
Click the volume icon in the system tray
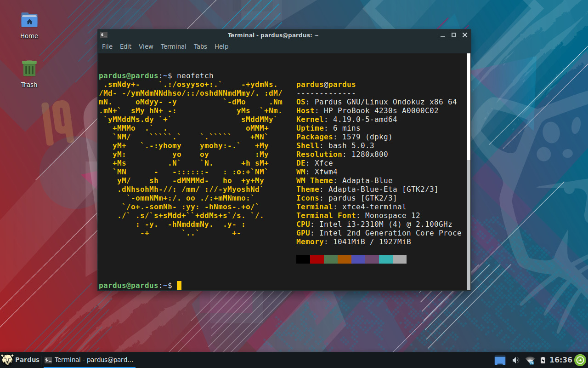click(x=515, y=360)
